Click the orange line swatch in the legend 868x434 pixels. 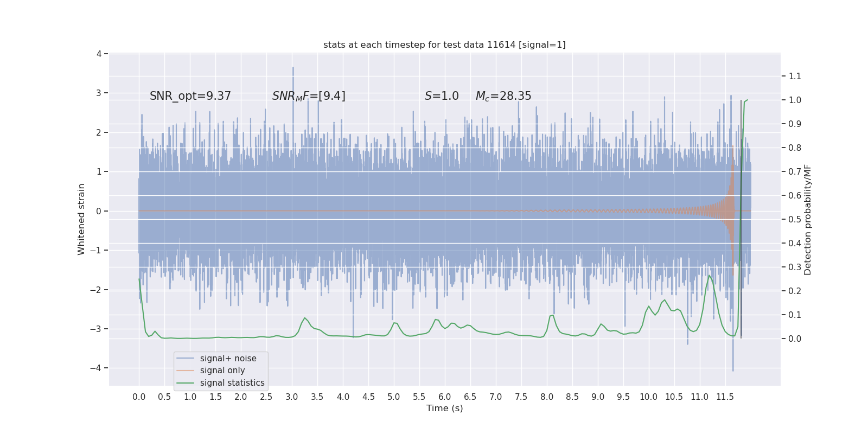[x=186, y=371]
